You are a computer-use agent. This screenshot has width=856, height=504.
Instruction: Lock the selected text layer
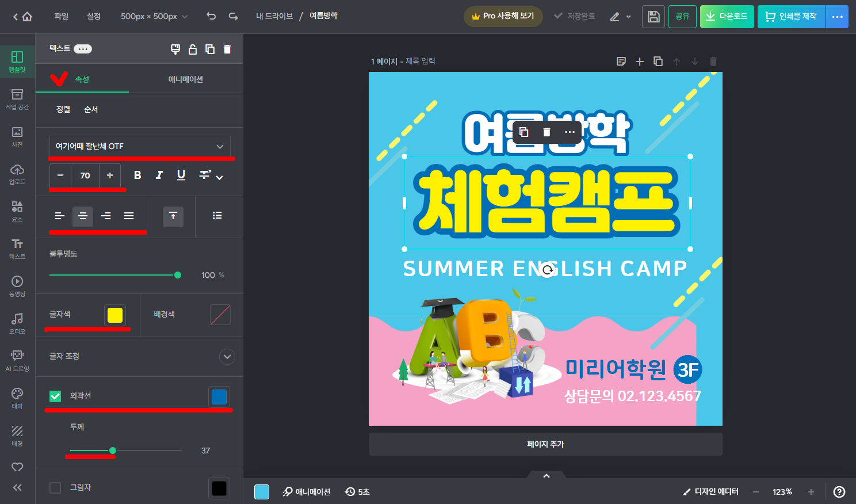[193, 49]
